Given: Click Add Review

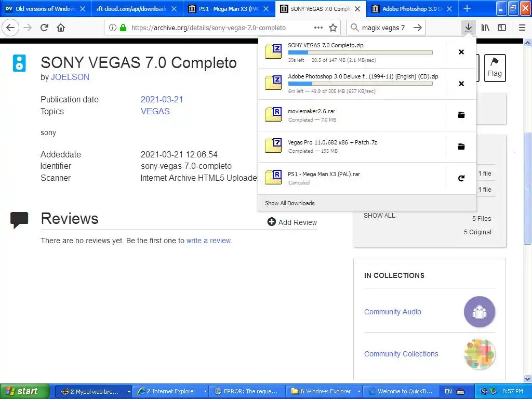Looking at the screenshot, I should tap(292, 222).
